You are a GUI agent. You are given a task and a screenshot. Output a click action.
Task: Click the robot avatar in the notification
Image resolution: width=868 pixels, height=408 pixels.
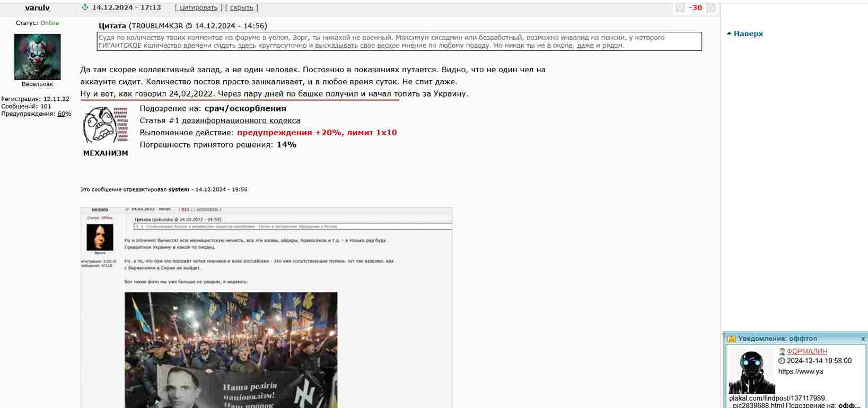point(752,370)
